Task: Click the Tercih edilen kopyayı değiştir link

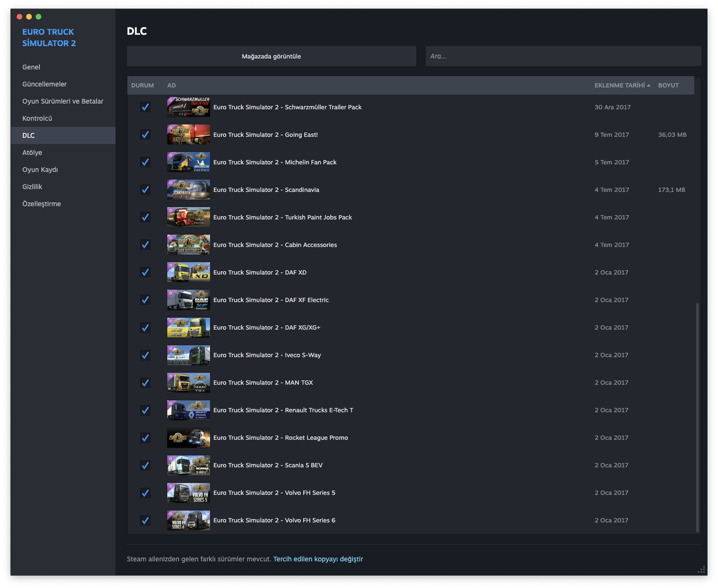Action: [318, 559]
